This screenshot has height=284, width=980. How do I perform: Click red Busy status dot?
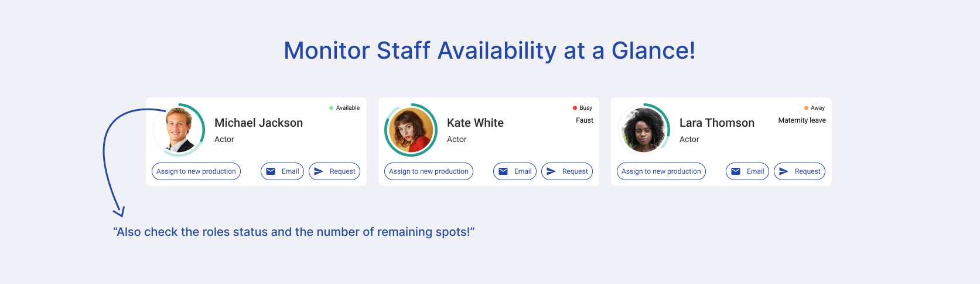575,108
